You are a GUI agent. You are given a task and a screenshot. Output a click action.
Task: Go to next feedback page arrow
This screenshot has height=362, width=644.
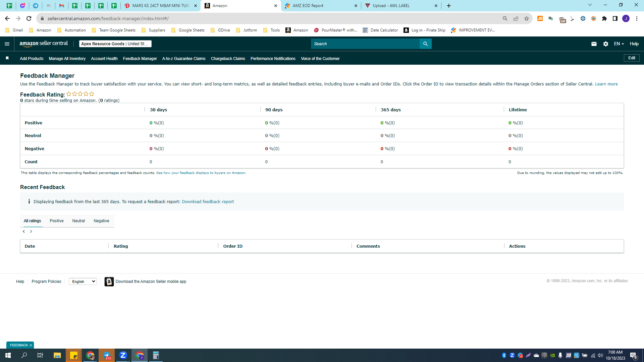31,232
